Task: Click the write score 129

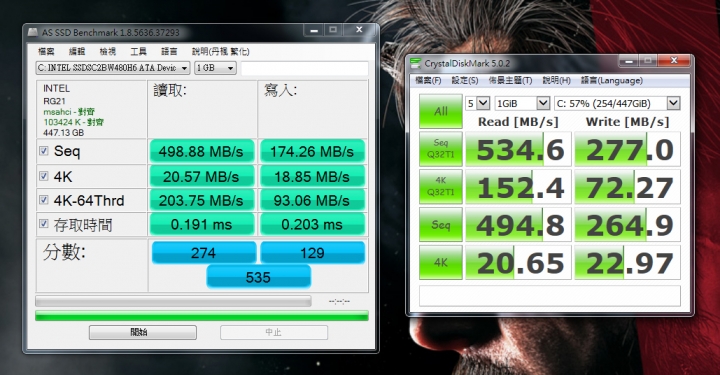Action: pyautogui.click(x=312, y=252)
